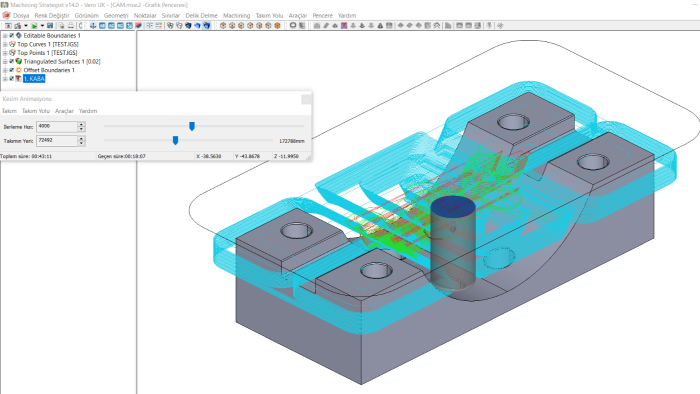Click the Triangulated Surfaces green cube icon
The width and height of the screenshot is (700, 394).
[19, 61]
